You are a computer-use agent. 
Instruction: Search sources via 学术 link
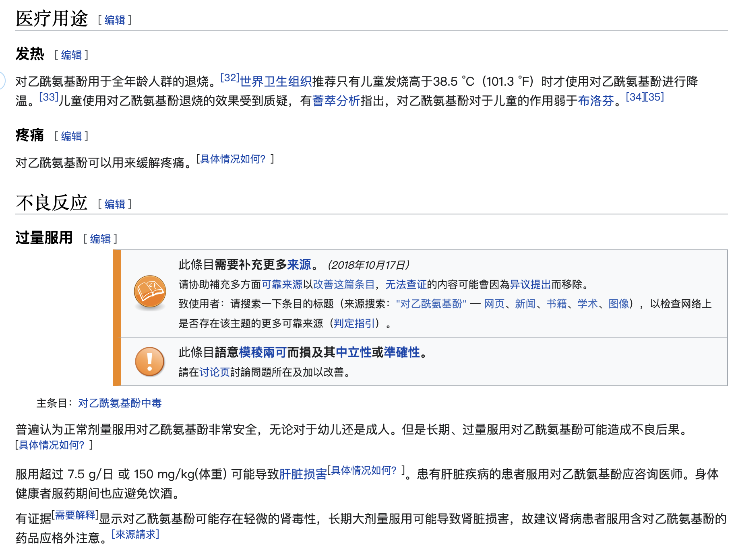[587, 304]
